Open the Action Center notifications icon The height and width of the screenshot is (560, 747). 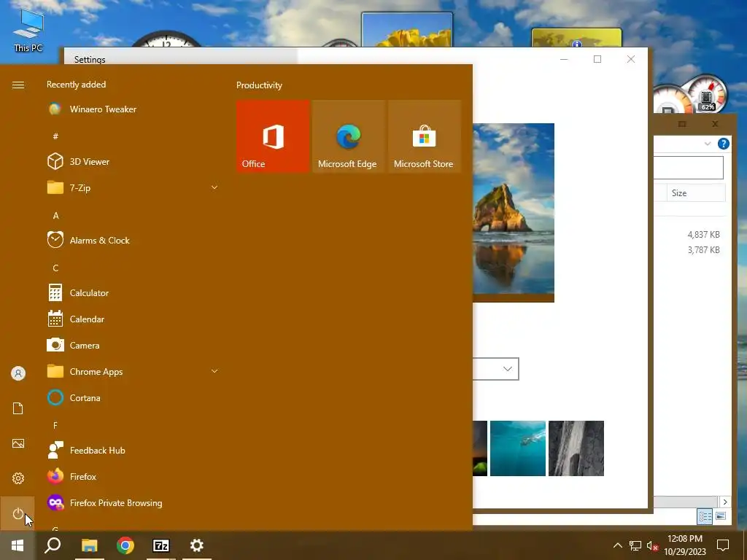point(723,545)
